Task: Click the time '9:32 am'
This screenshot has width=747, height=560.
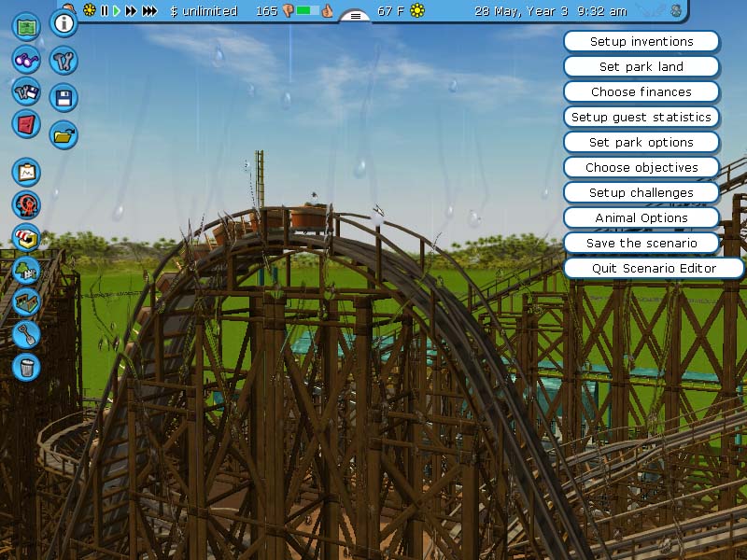Action: 601,11
